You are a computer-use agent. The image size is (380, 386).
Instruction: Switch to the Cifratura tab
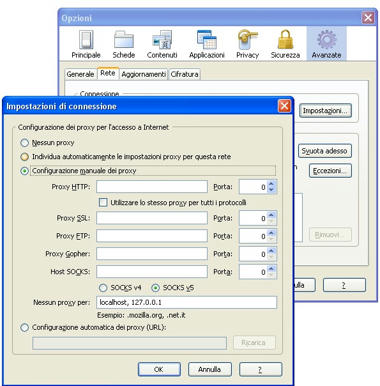[x=184, y=74]
